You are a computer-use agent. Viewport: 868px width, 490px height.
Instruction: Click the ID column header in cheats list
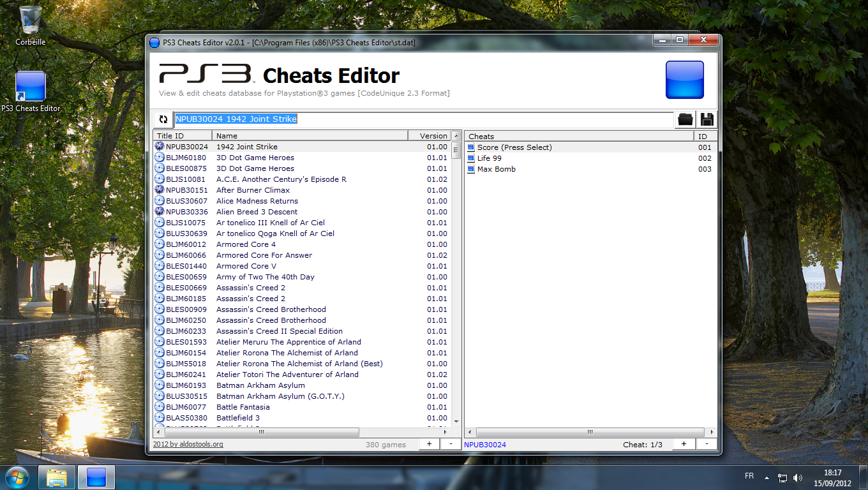(x=705, y=136)
